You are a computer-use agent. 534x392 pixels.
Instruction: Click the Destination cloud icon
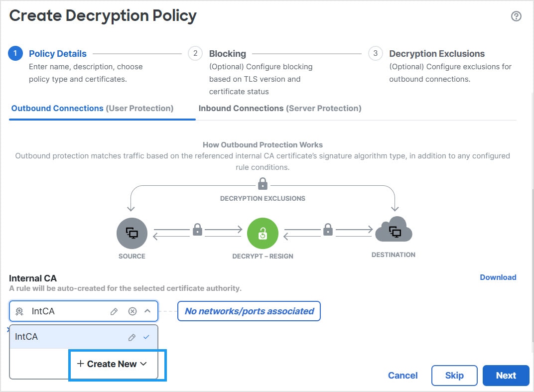(x=394, y=230)
